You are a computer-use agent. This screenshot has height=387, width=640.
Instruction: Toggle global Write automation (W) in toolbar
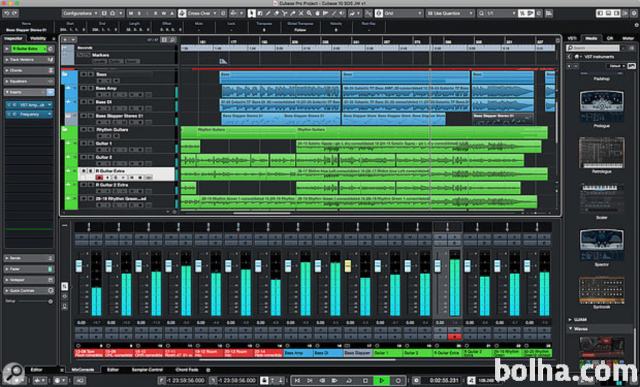[x=164, y=13]
